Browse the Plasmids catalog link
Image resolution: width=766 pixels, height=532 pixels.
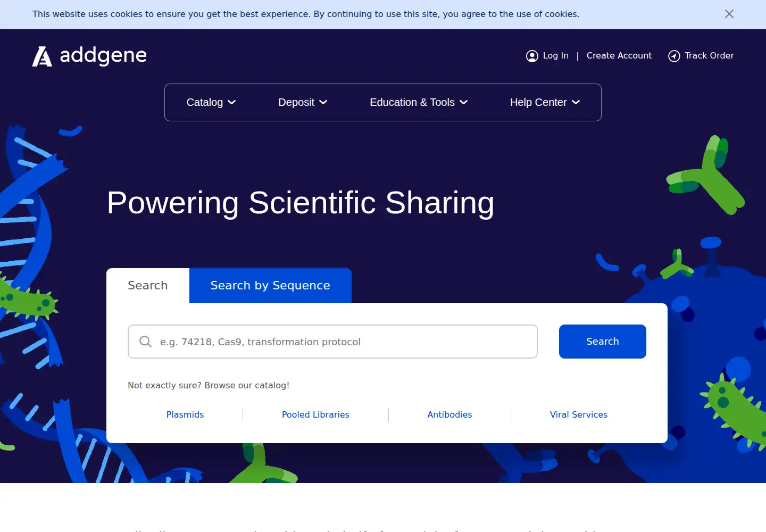click(x=185, y=414)
